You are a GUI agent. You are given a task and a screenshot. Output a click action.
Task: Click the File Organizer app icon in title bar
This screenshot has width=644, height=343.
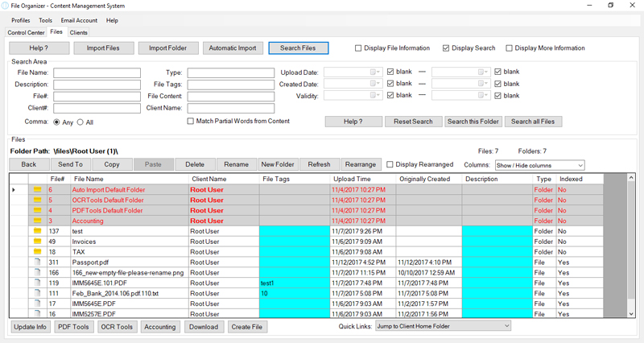[5, 6]
